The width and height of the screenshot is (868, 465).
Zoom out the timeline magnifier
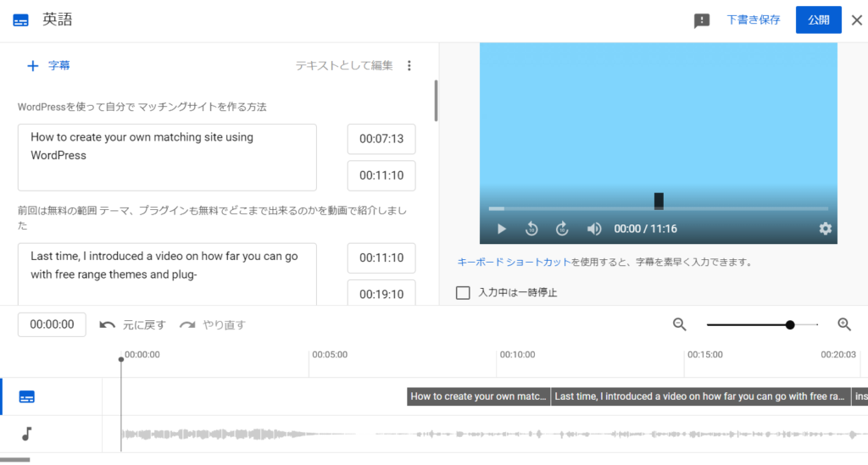pyautogui.click(x=679, y=324)
